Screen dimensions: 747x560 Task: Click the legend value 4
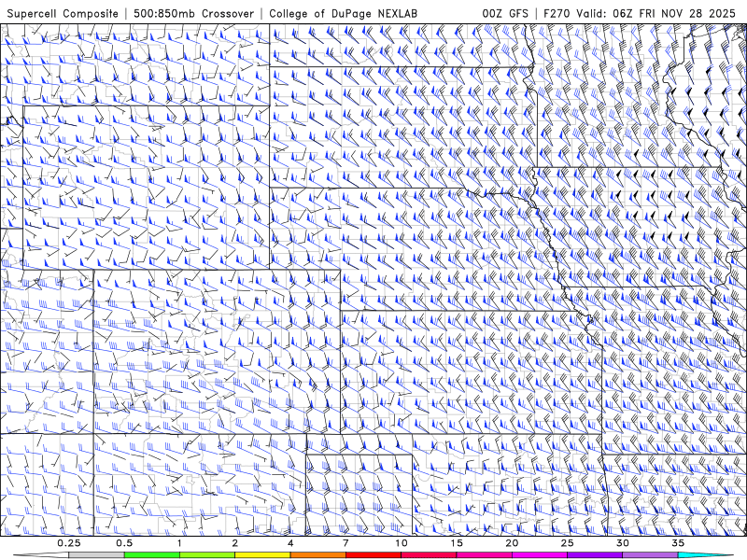click(x=290, y=543)
